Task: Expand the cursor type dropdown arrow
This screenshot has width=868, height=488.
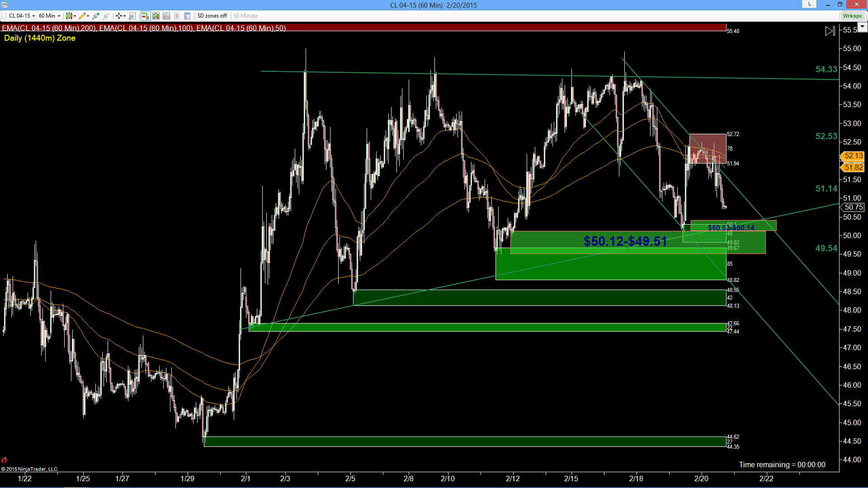Action: (124, 16)
